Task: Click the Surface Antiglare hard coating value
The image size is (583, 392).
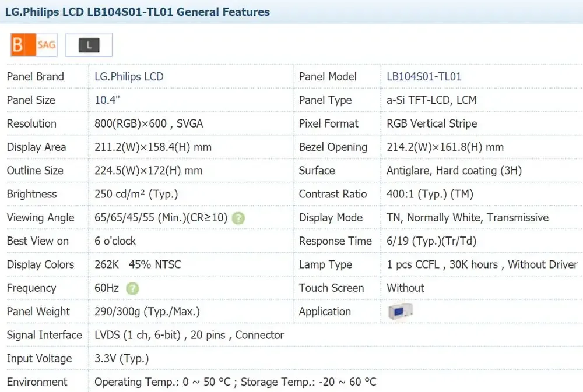Action: [x=454, y=171]
